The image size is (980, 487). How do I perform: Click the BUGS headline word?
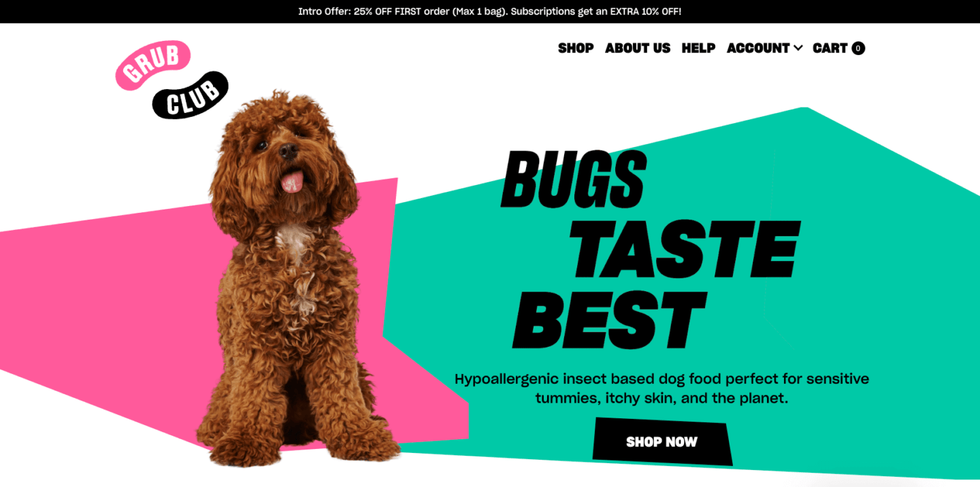[573, 178]
